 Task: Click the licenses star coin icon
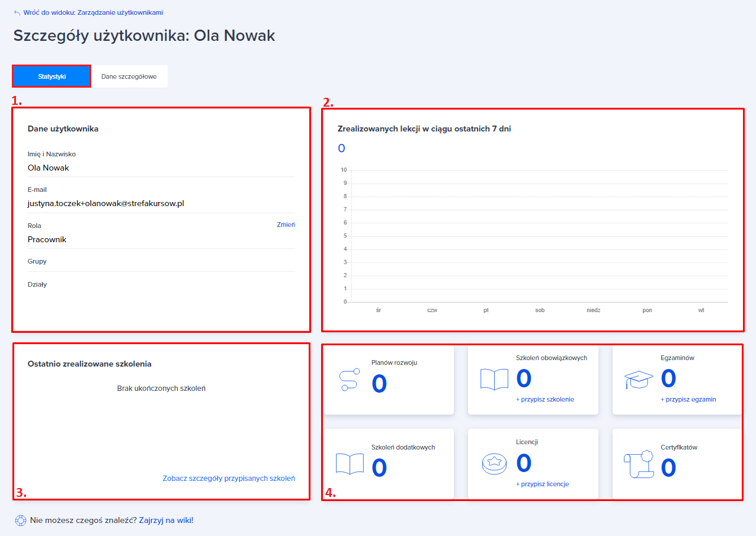[494, 464]
